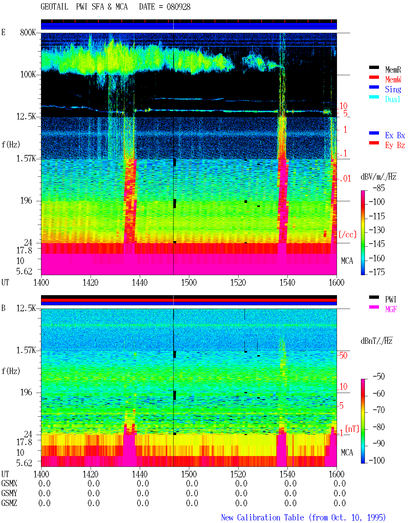Click the MCA label beside the B panel
Image resolution: width=420 pixels, height=523 pixels.
[347, 452]
